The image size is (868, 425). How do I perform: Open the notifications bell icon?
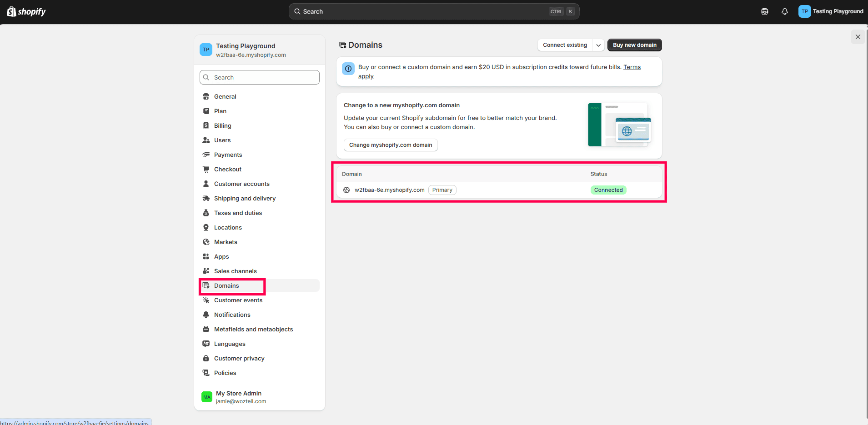784,11
